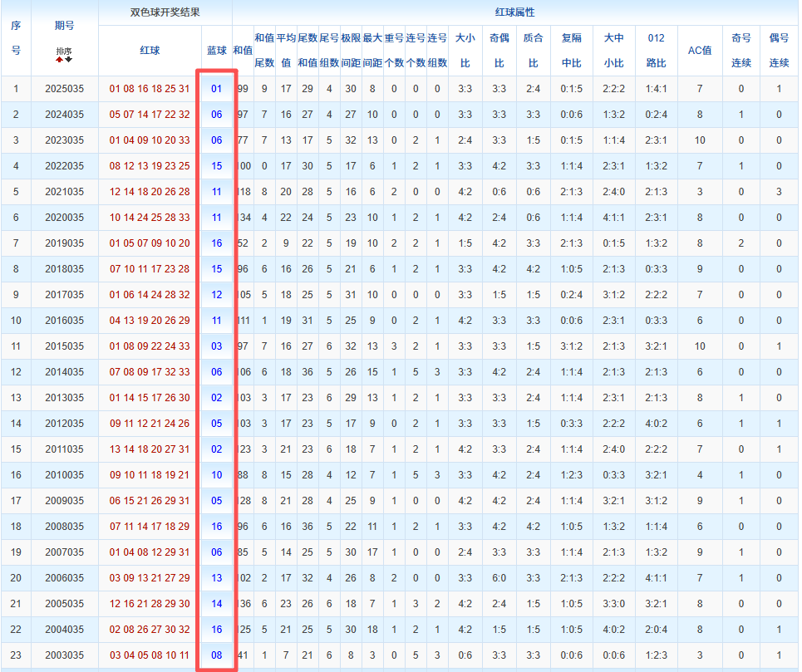
Task: Click the AC值 column header
Action: [700, 51]
